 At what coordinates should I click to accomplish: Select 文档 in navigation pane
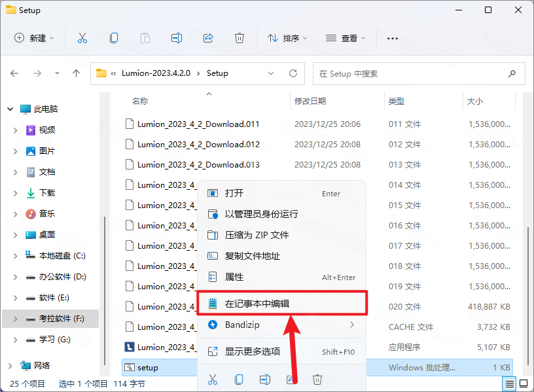(46, 172)
